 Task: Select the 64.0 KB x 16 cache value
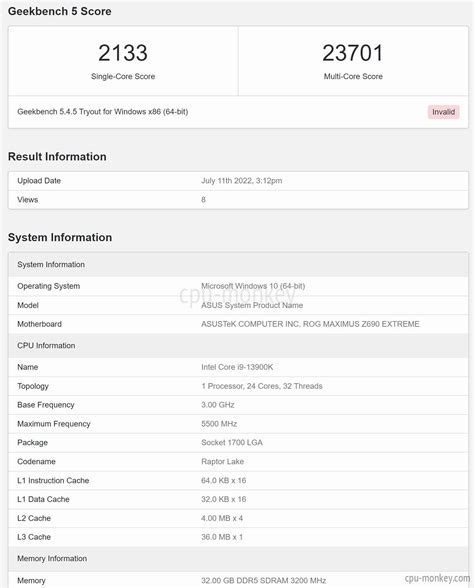click(x=224, y=480)
